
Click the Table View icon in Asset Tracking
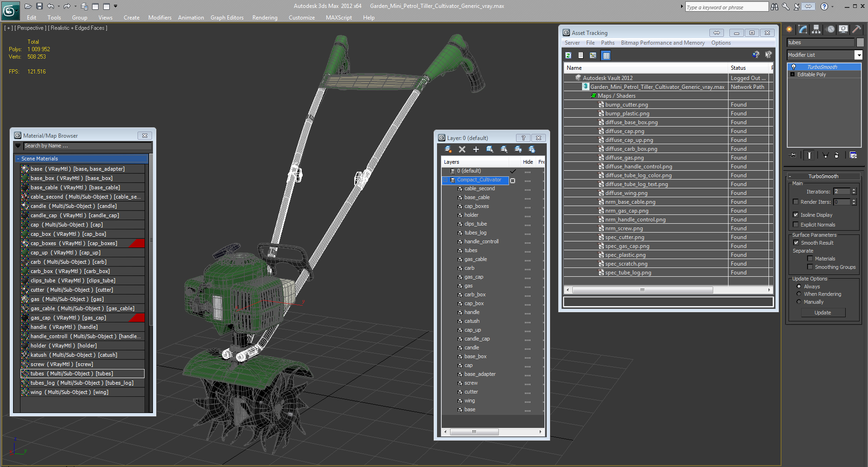(606, 55)
